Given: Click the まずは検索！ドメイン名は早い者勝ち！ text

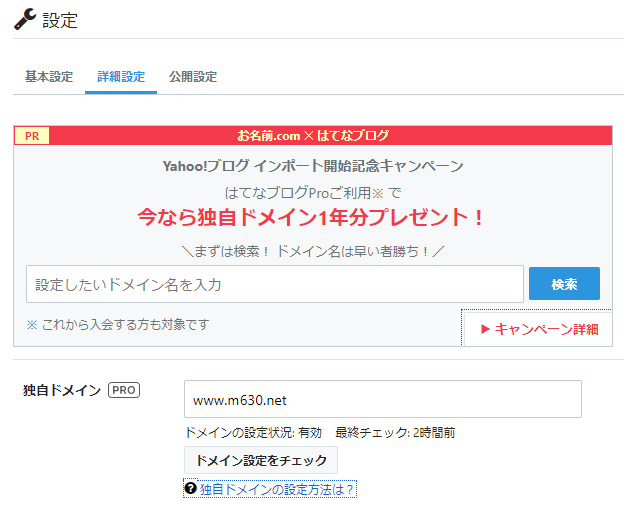Looking at the screenshot, I should 313,251.
